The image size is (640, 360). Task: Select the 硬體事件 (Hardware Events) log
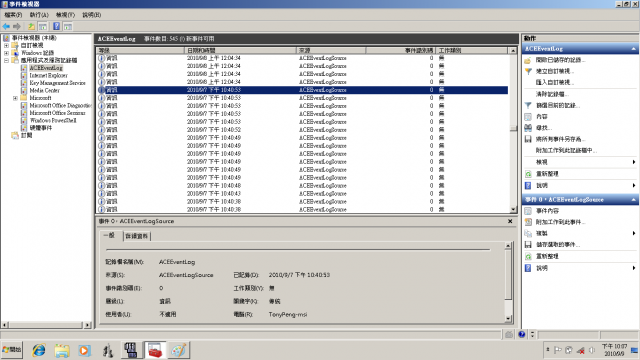41,128
